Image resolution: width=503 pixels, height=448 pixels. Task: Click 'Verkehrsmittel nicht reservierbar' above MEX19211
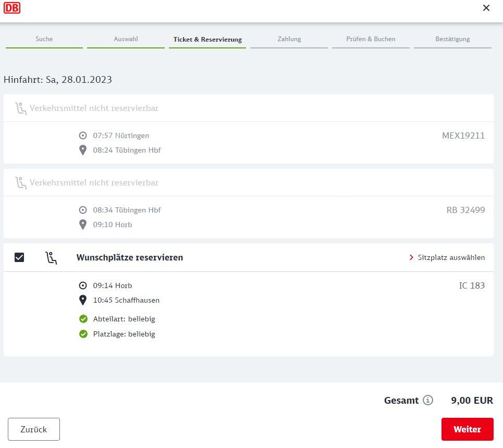click(94, 108)
